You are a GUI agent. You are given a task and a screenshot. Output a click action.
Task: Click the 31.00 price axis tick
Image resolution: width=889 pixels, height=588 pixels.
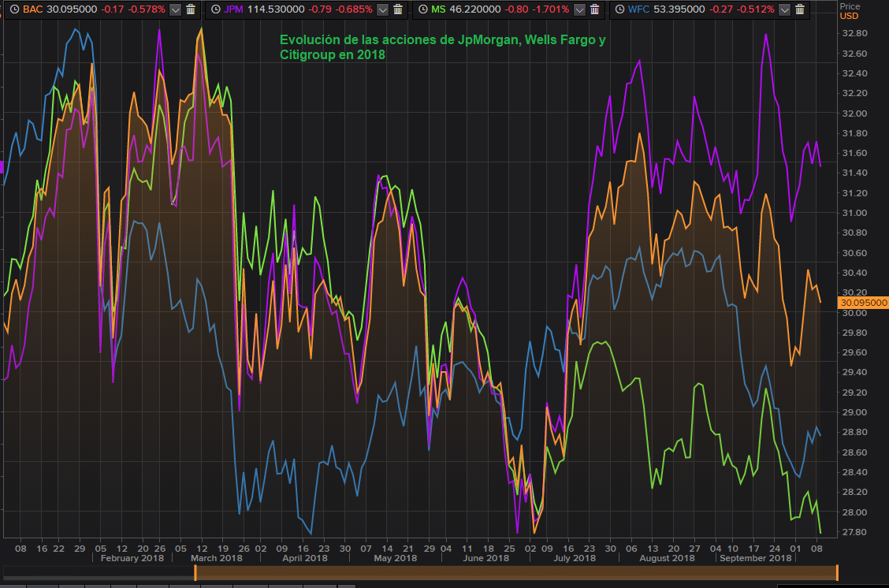click(854, 213)
